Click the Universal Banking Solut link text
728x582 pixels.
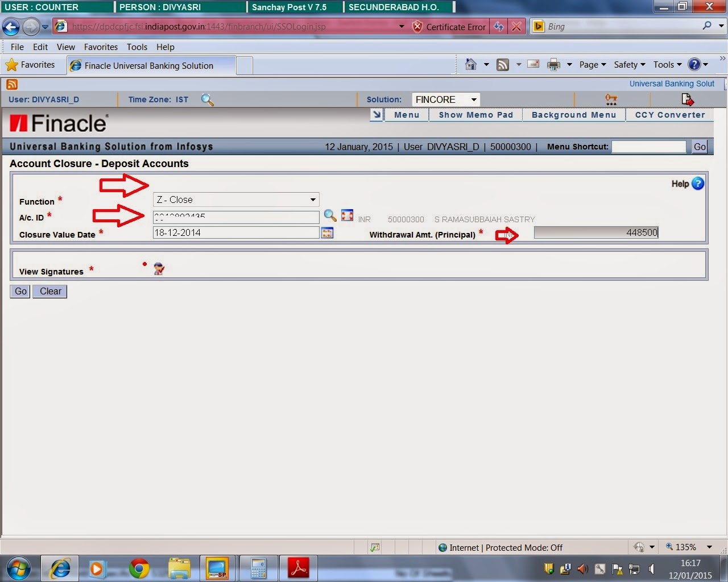(x=672, y=84)
